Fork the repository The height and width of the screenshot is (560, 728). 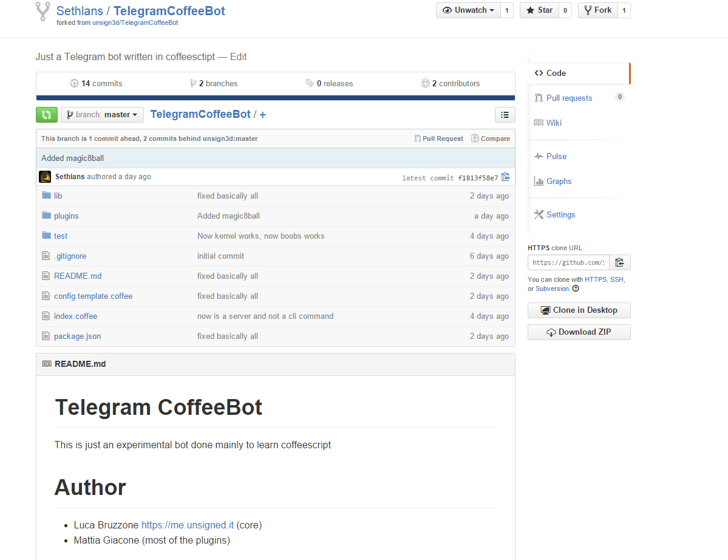[597, 10]
